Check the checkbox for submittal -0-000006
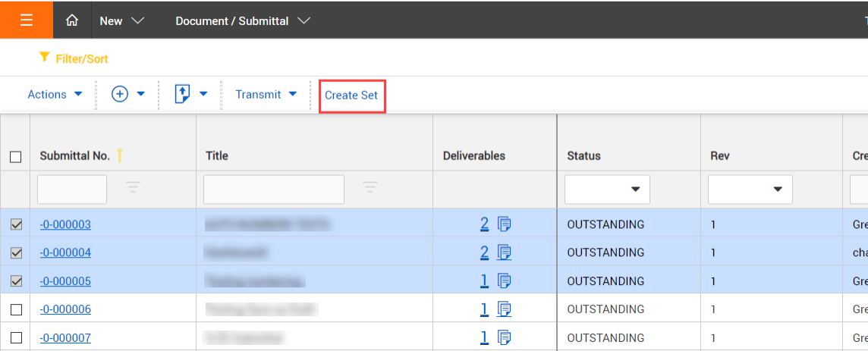 coord(16,309)
